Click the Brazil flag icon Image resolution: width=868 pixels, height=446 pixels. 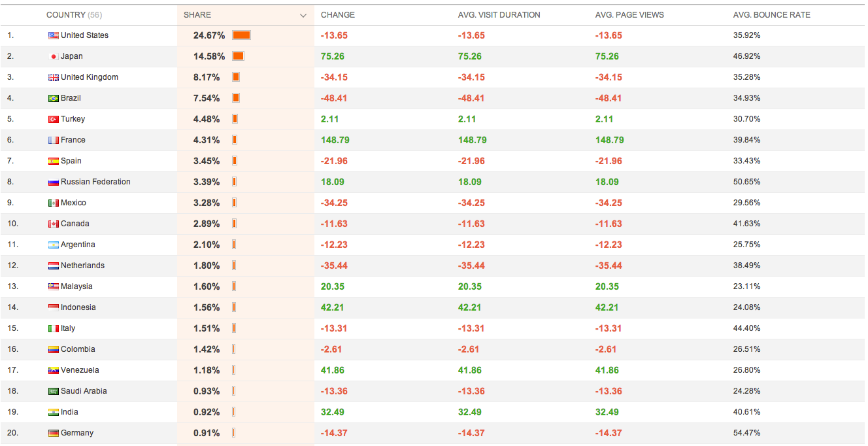54,98
